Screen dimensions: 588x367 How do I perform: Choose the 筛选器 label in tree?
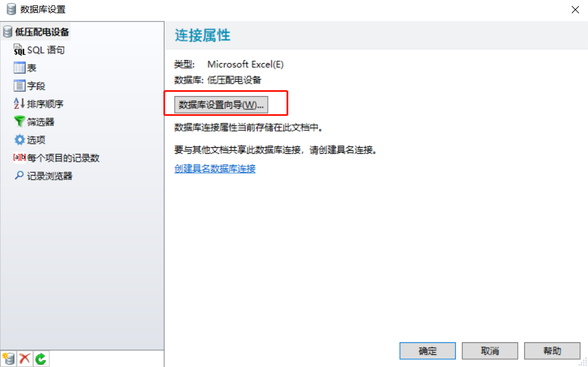click(40, 122)
